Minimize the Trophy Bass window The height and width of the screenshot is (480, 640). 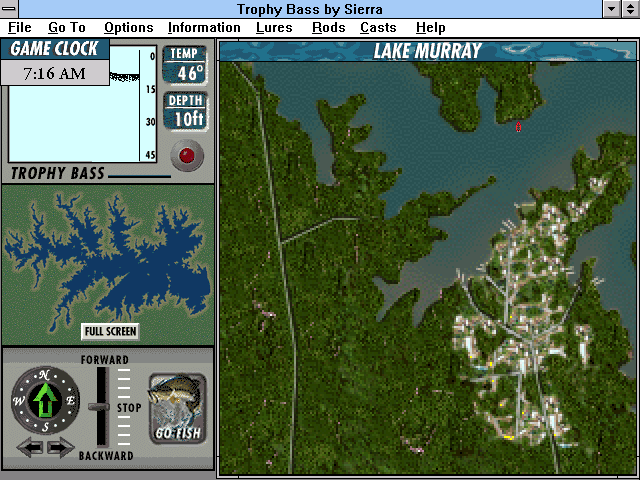tap(611, 9)
